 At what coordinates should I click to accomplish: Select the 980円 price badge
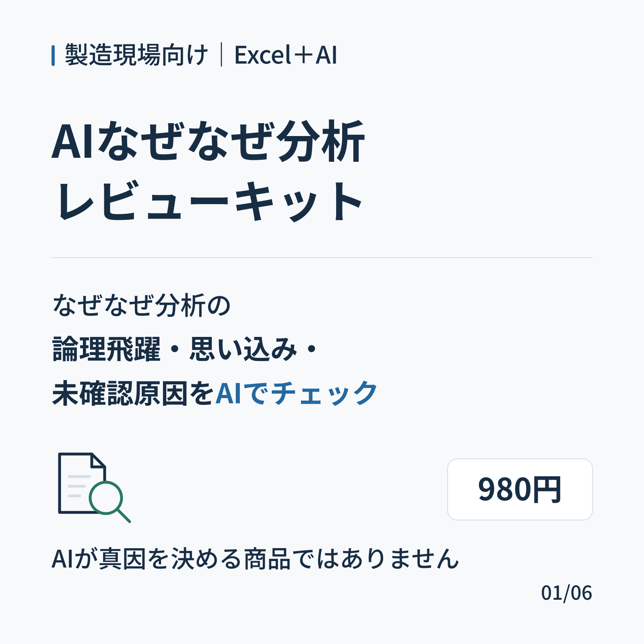tap(520, 489)
